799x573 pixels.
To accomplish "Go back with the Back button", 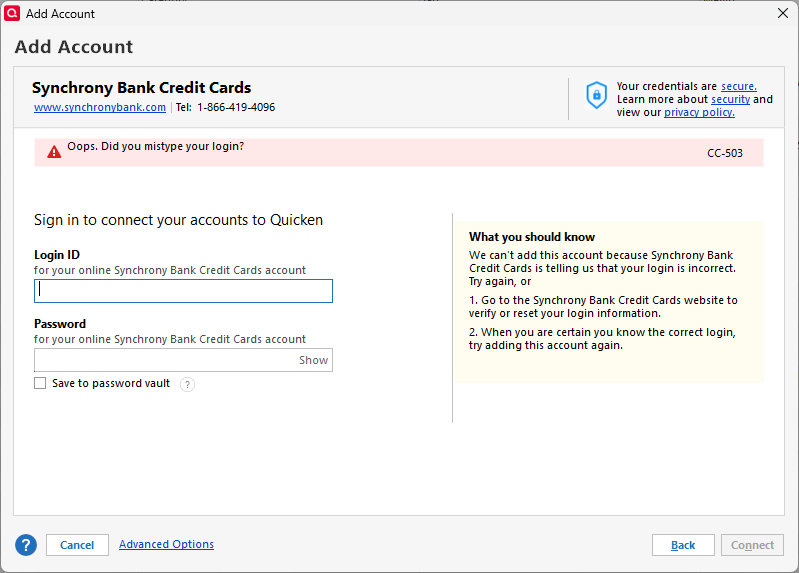I will point(683,545).
